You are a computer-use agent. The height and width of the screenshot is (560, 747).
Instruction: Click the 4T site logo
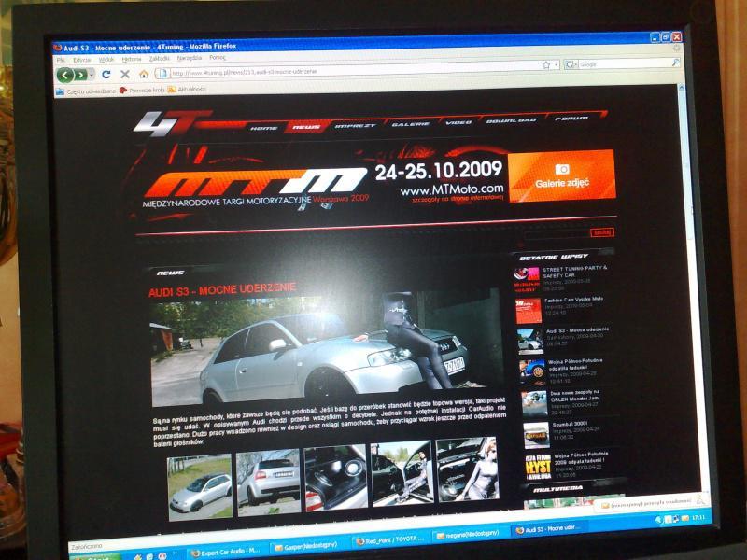[x=172, y=124]
